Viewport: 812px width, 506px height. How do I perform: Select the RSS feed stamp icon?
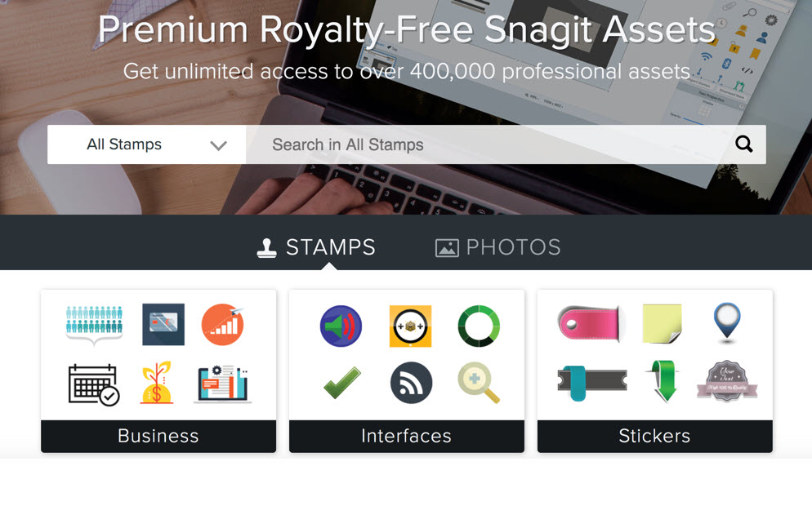[x=411, y=382]
